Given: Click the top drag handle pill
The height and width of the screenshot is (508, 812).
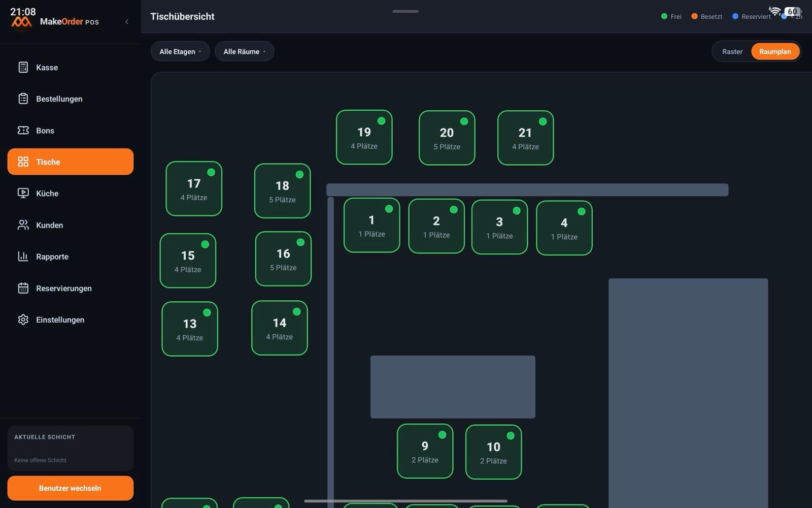Looking at the screenshot, I should pos(405,11).
